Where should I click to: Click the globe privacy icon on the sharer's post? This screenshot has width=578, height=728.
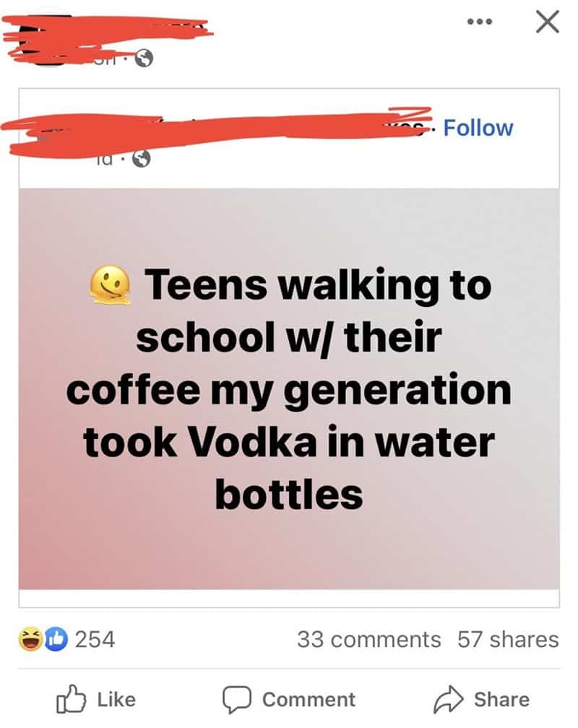[x=144, y=58]
